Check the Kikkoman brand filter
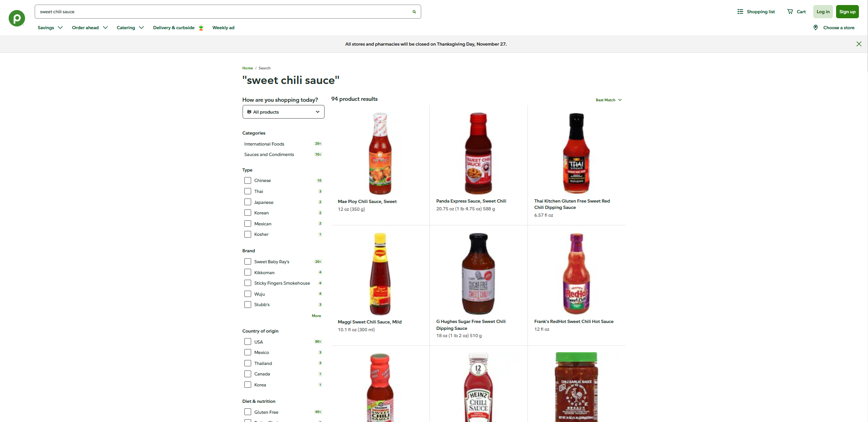 248,272
